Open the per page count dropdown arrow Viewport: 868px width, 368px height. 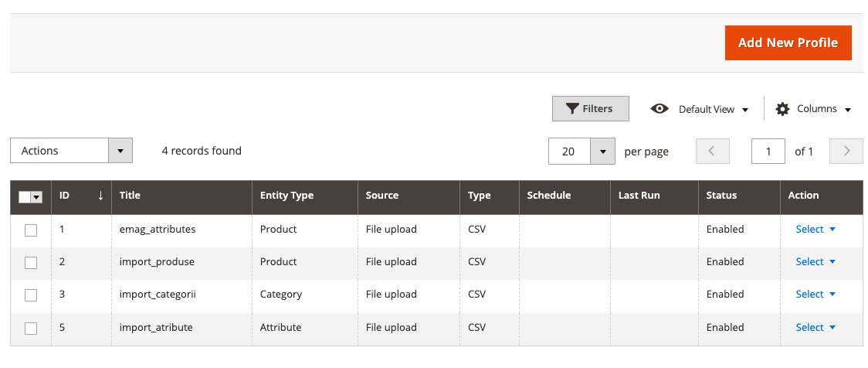(x=602, y=152)
